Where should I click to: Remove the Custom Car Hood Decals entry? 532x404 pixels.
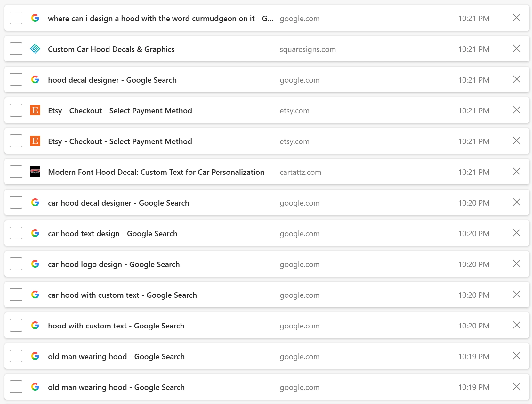516,49
